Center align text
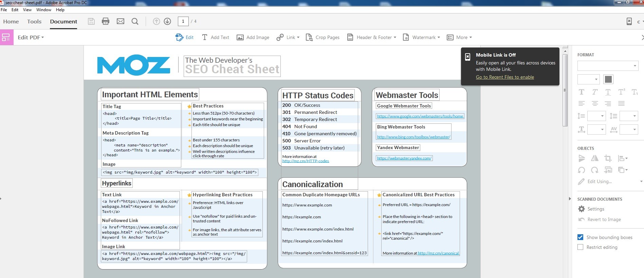Screen dimensions: 644x278 (595, 103)
